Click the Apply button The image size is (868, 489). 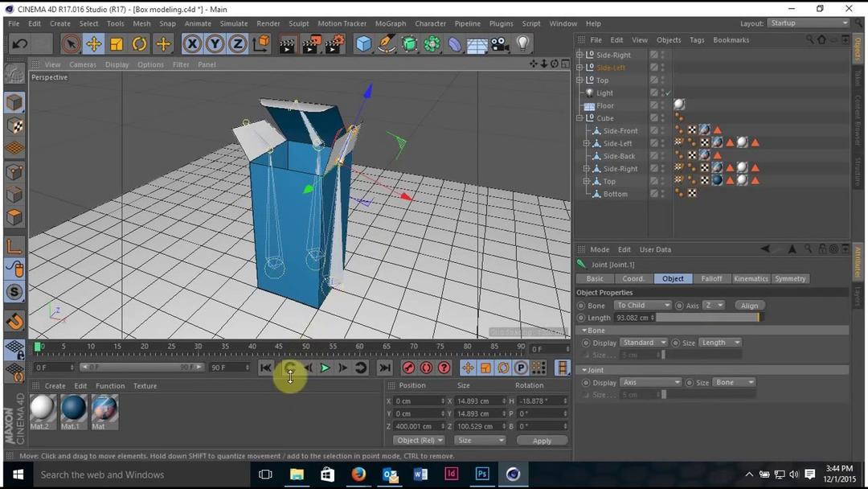tap(542, 441)
